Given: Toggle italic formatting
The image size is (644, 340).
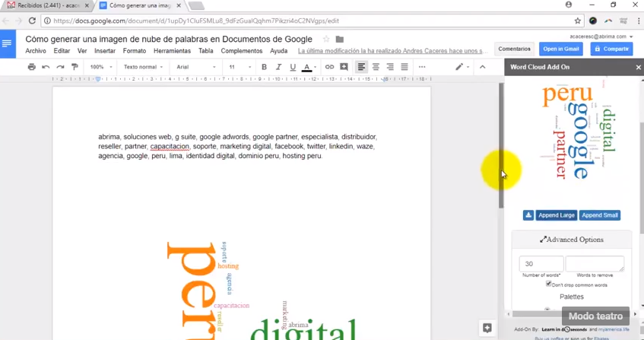Looking at the screenshot, I should click(278, 67).
